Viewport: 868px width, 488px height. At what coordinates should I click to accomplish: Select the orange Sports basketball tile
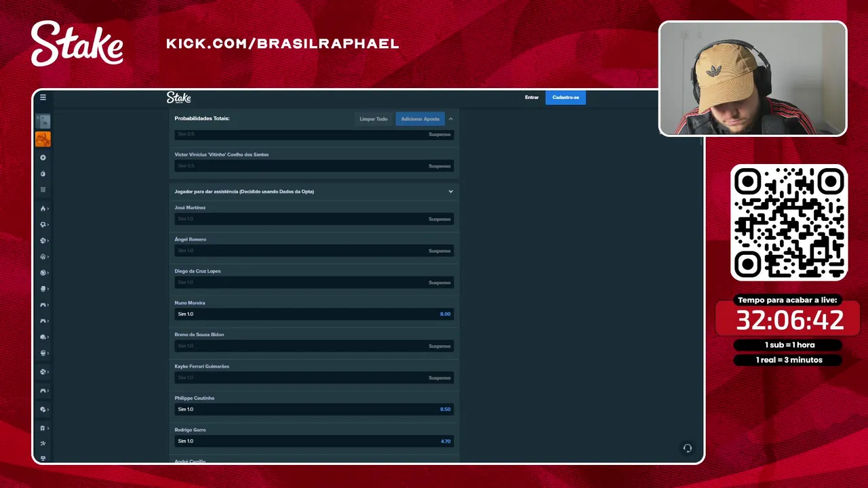(43, 139)
